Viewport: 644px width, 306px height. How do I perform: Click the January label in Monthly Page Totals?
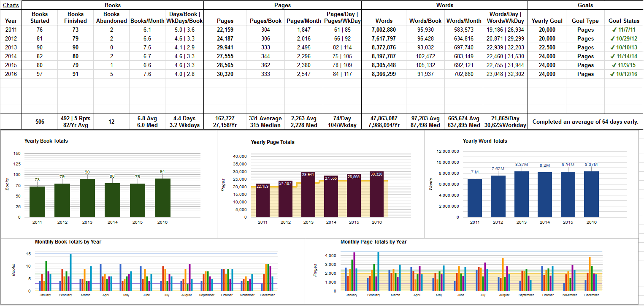[x=352, y=295]
